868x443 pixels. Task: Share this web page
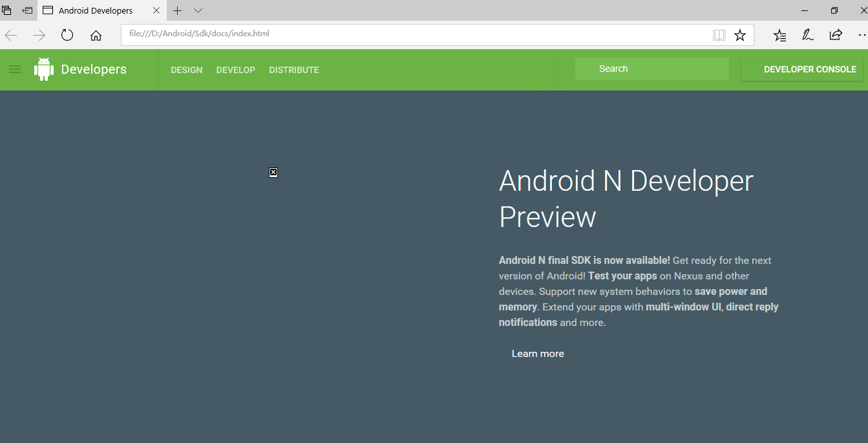tap(836, 35)
